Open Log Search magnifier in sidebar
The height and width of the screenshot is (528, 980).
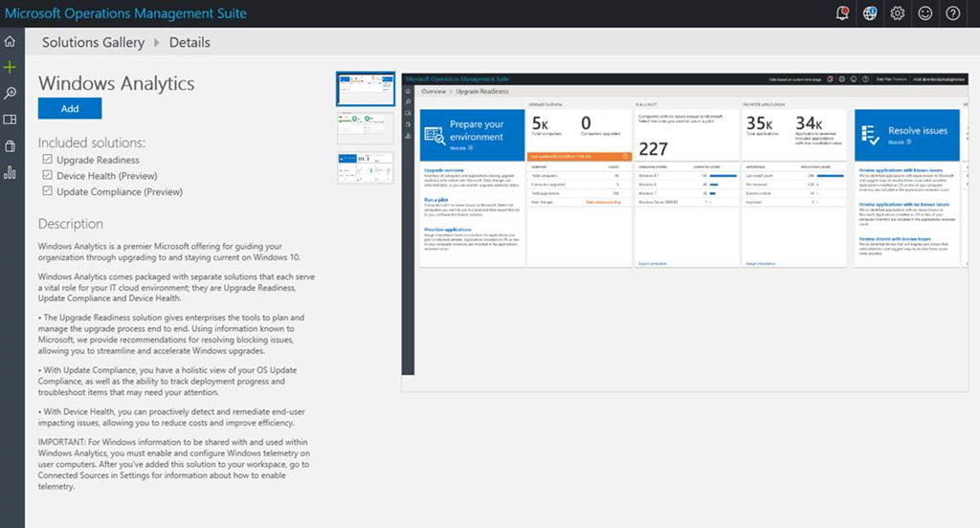pyautogui.click(x=11, y=93)
